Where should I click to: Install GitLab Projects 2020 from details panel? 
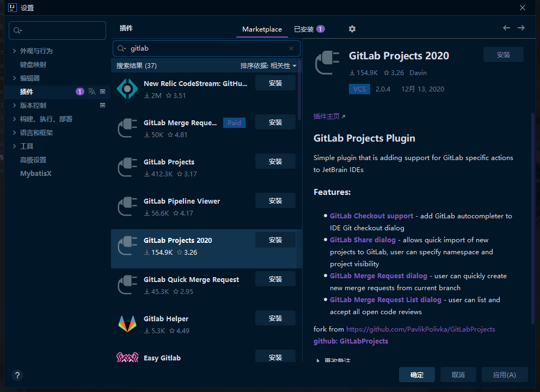[503, 55]
